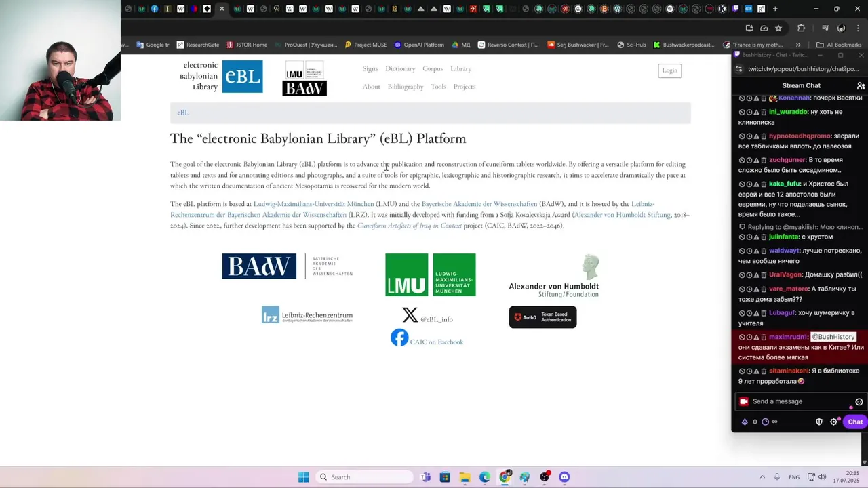Click the moderator shield icon in chat
This screenshot has height=488, width=868.
click(x=818, y=422)
